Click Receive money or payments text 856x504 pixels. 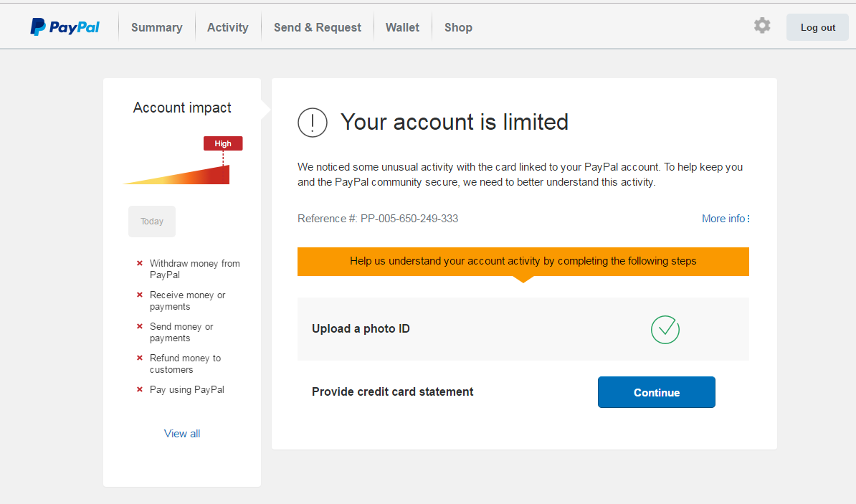[187, 301]
